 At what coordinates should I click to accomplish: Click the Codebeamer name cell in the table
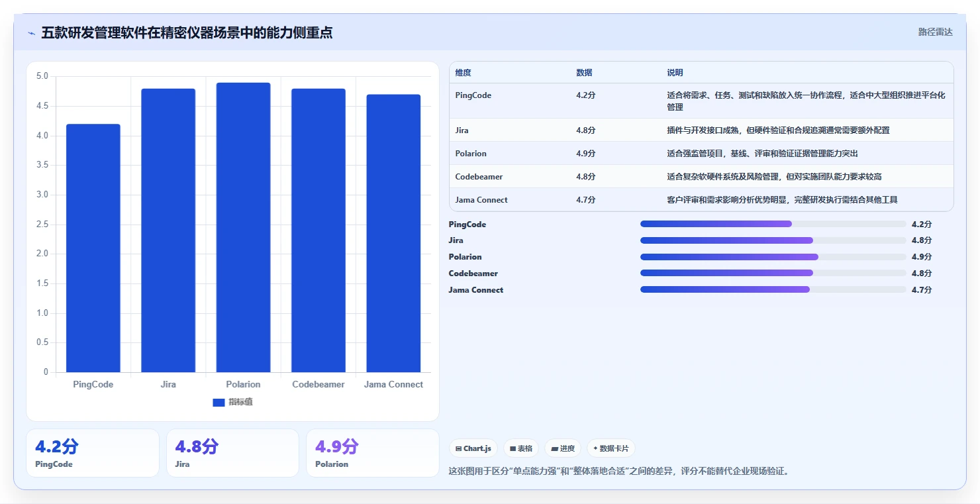pyautogui.click(x=479, y=177)
